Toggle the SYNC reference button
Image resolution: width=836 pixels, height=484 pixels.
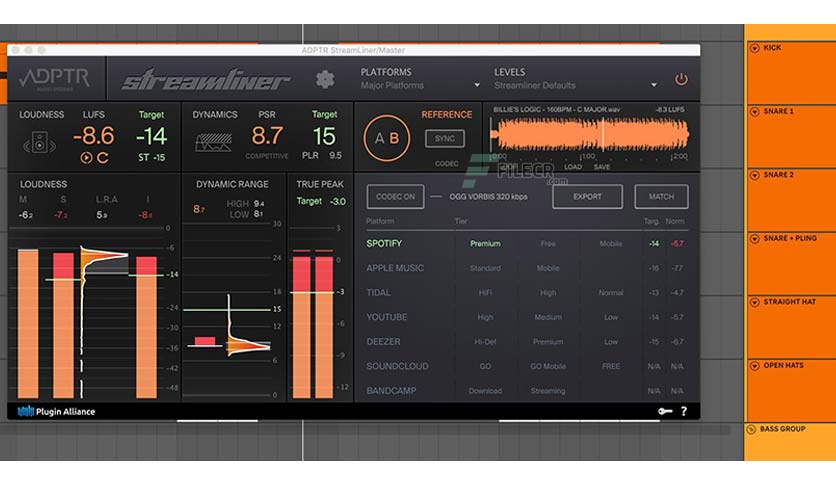(x=445, y=139)
